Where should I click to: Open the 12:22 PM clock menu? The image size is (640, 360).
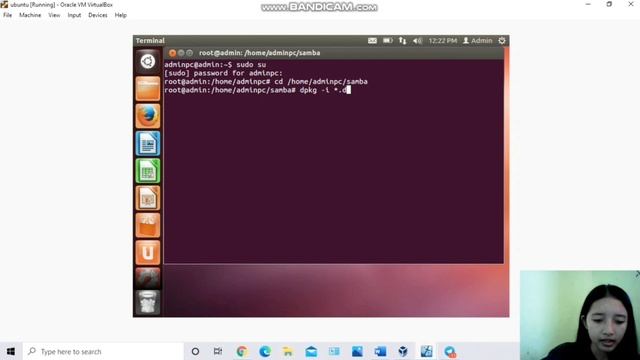point(443,40)
